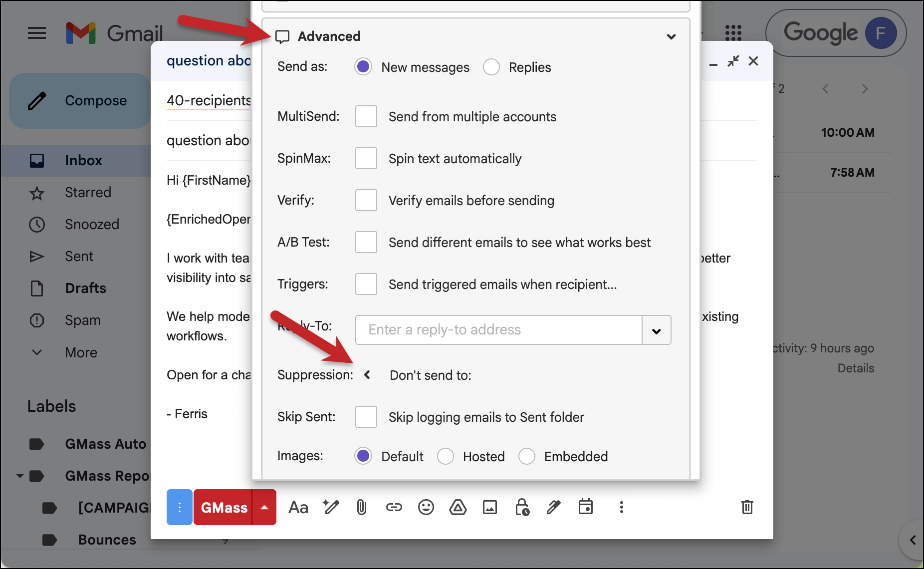Open formatting options Aa icon

(298, 508)
